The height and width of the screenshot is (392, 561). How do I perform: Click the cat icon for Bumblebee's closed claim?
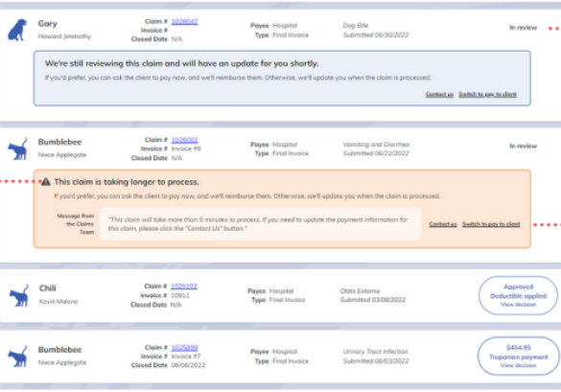(x=18, y=356)
